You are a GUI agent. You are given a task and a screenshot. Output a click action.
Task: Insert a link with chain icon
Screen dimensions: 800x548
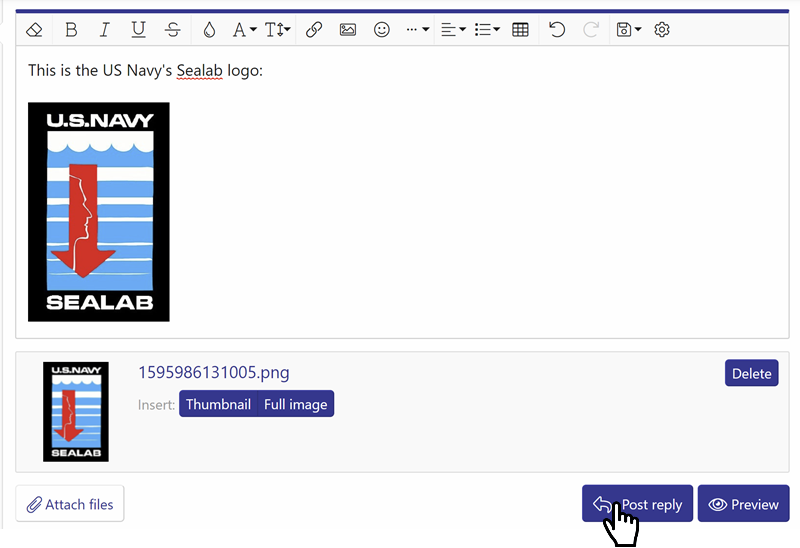pos(314,30)
